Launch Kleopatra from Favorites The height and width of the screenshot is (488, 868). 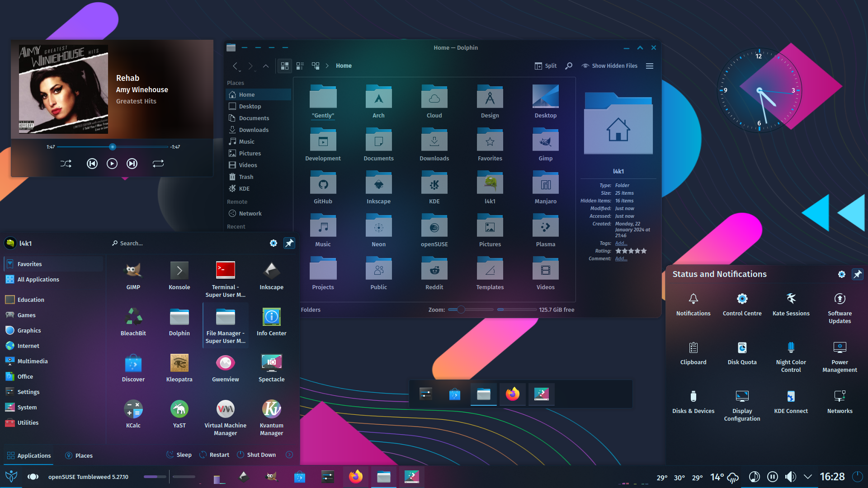coord(179,368)
